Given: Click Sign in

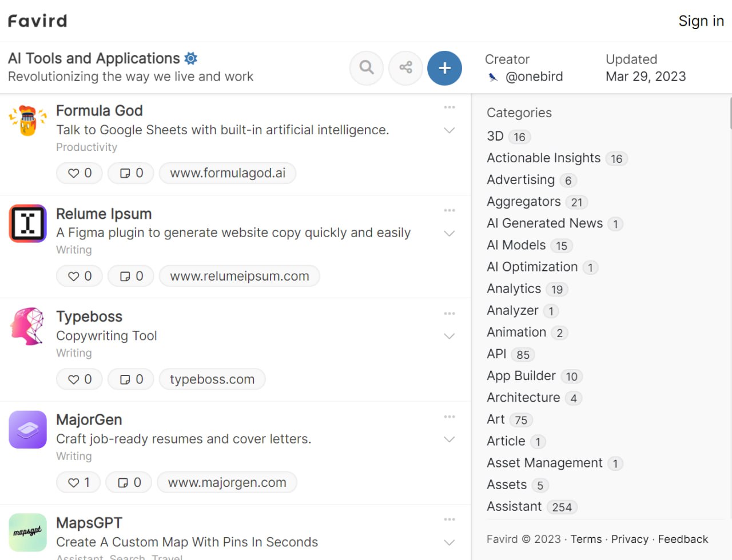Looking at the screenshot, I should pos(701,21).
